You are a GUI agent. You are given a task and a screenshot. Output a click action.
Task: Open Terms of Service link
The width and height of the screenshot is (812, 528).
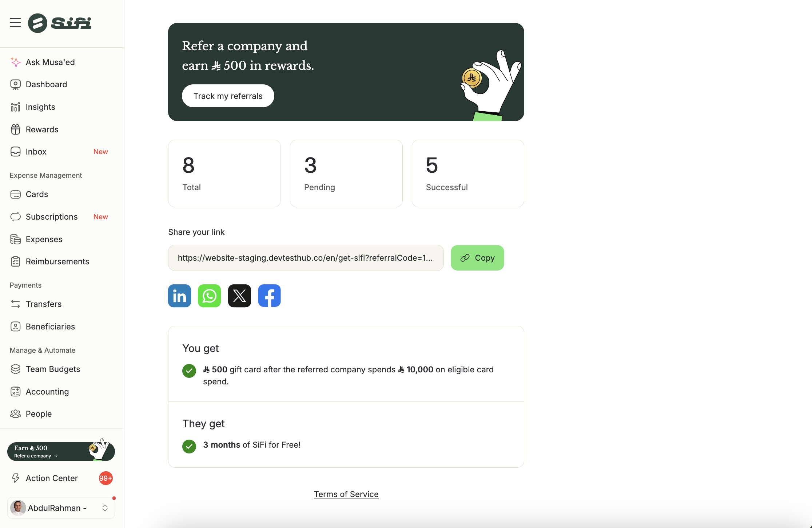(346, 494)
